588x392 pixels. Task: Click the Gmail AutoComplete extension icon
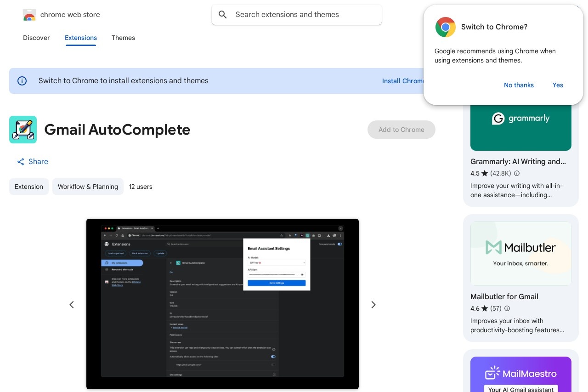click(x=23, y=130)
